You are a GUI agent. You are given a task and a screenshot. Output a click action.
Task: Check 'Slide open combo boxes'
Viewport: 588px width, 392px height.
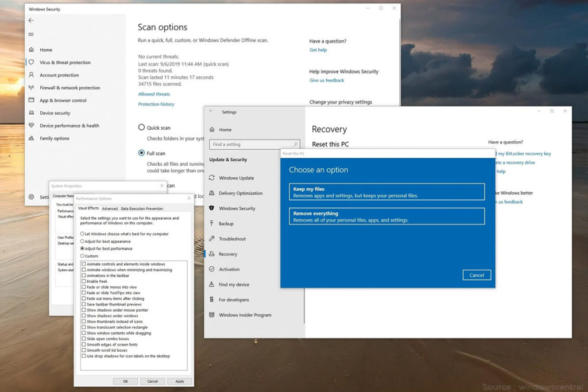pos(84,339)
